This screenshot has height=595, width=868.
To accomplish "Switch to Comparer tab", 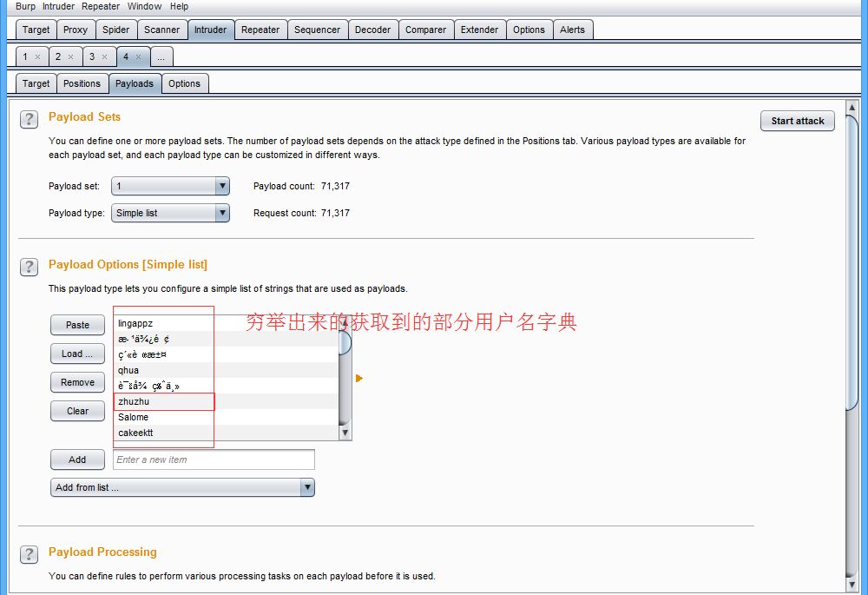I will (425, 30).
